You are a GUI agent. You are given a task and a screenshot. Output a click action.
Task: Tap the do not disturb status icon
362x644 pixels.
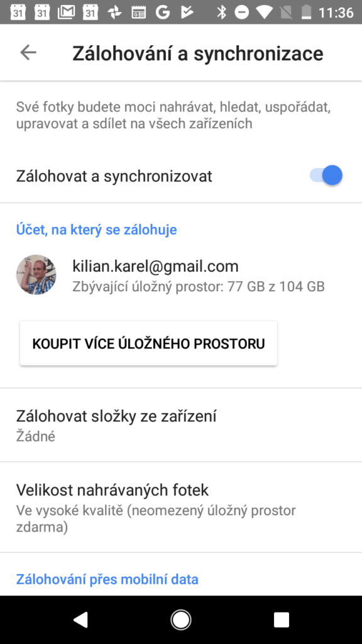242,13
